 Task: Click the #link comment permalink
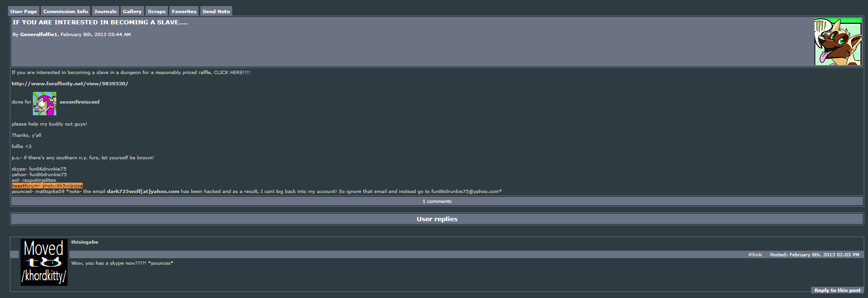755,255
